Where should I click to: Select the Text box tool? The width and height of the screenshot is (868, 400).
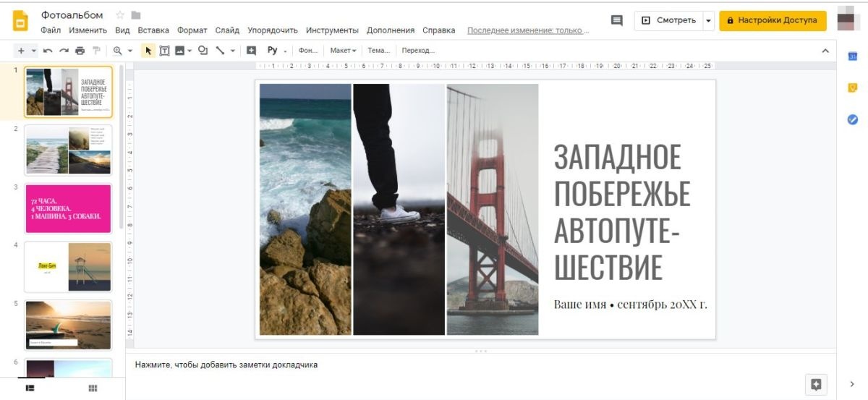(164, 51)
